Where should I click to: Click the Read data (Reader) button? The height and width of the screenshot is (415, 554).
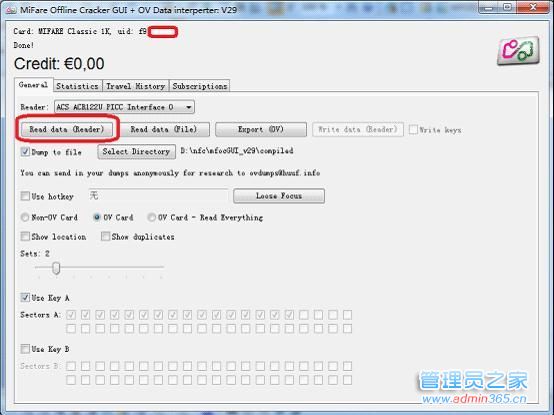coord(66,129)
